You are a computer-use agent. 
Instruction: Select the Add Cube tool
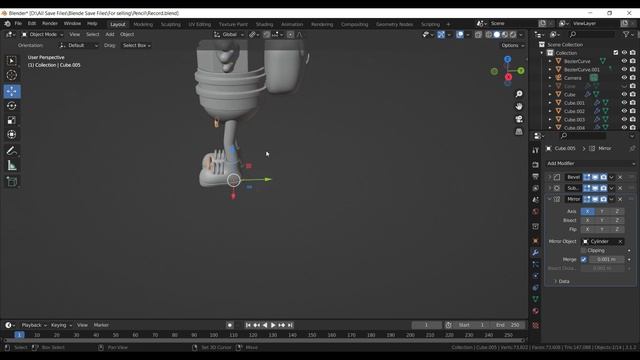point(12,182)
